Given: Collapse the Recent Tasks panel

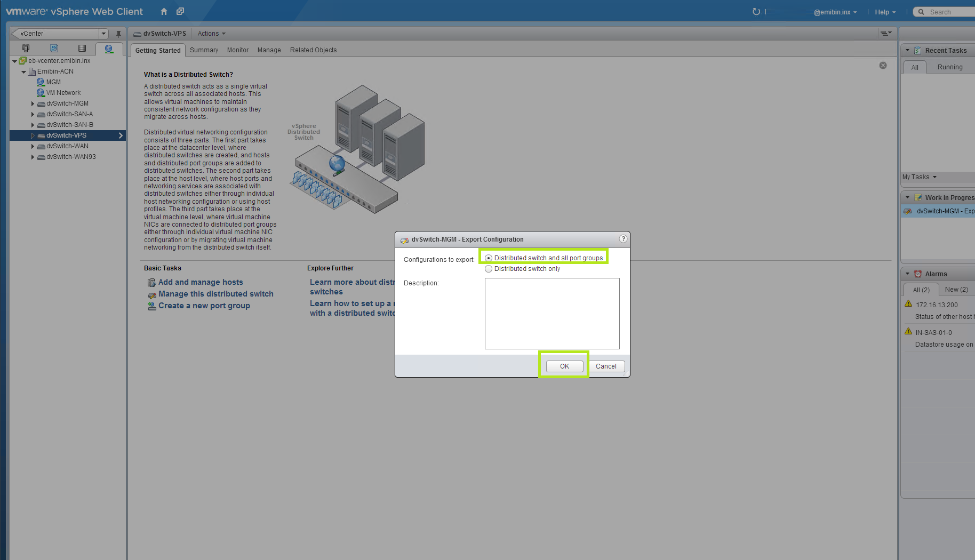Looking at the screenshot, I should click(907, 51).
